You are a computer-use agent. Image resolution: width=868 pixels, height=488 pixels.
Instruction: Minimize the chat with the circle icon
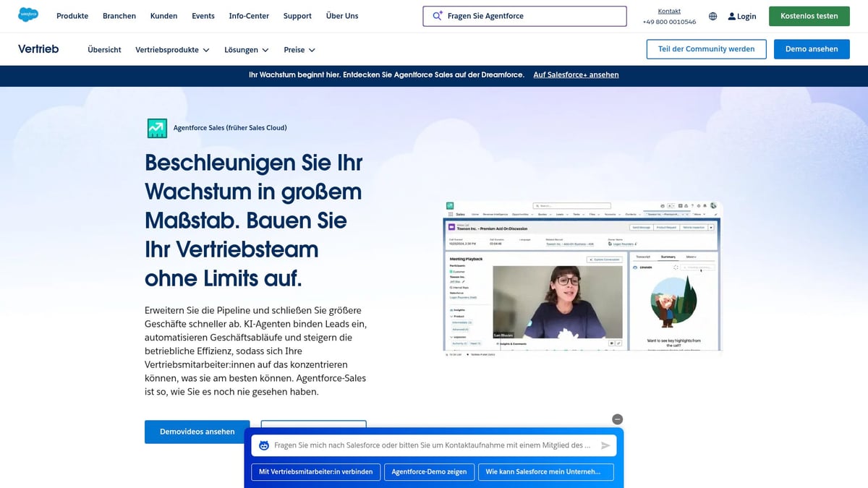coord(617,419)
